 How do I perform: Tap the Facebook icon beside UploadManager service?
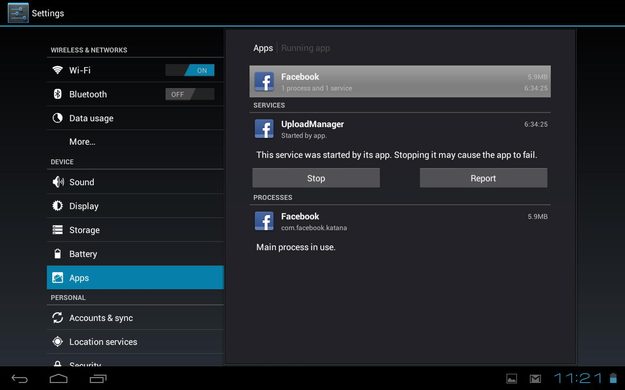(264, 129)
